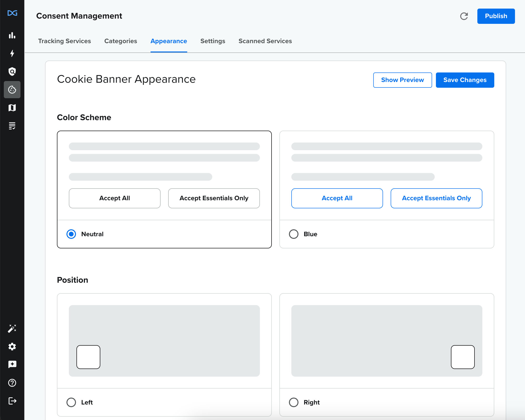Open the Categories tab
Screen dimensions: 525x420
(x=120, y=41)
